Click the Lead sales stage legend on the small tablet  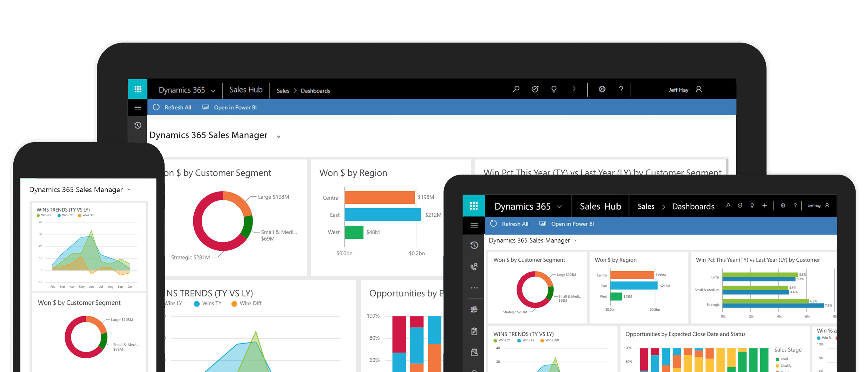781,359
